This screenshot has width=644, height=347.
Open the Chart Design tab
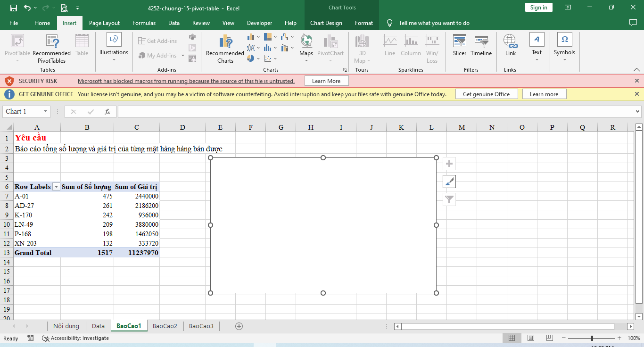tap(326, 23)
